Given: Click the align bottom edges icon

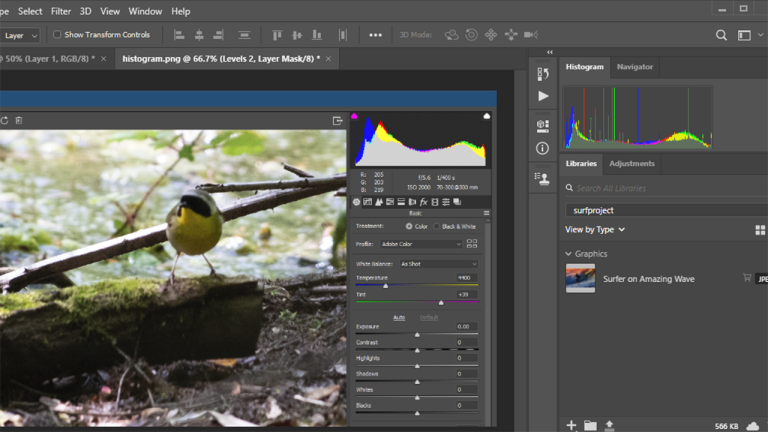Looking at the screenshot, I should tap(317, 35).
